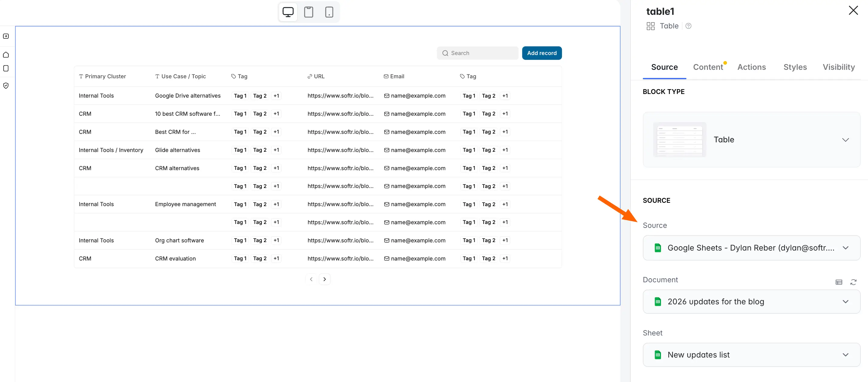Click the Add record button

[x=541, y=53]
